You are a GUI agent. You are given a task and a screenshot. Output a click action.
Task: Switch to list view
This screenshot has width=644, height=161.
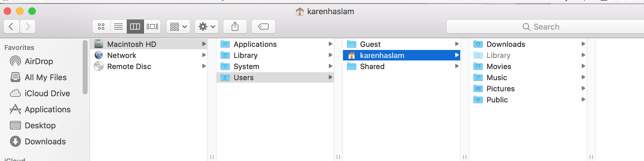(118, 27)
